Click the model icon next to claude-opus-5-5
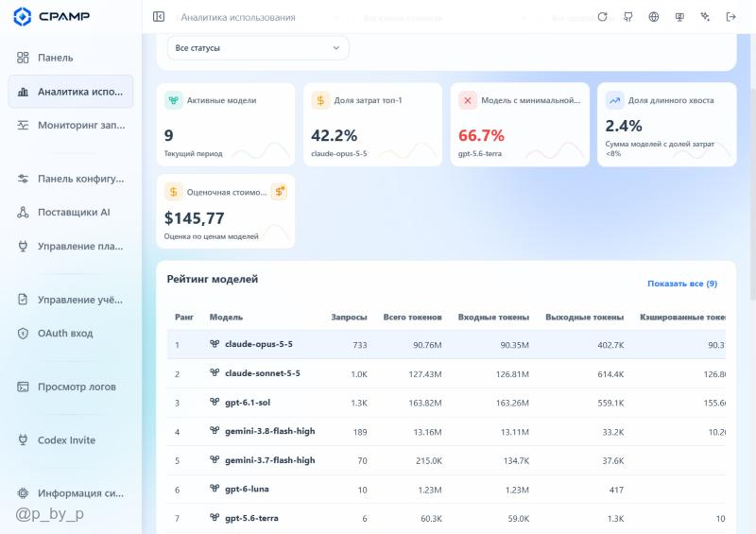756x534 pixels. 215,343
